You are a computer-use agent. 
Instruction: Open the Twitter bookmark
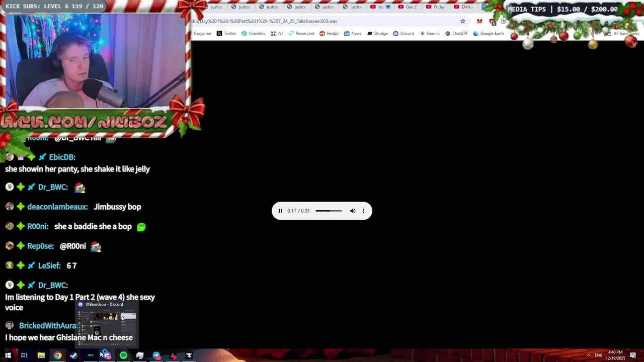point(226,34)
